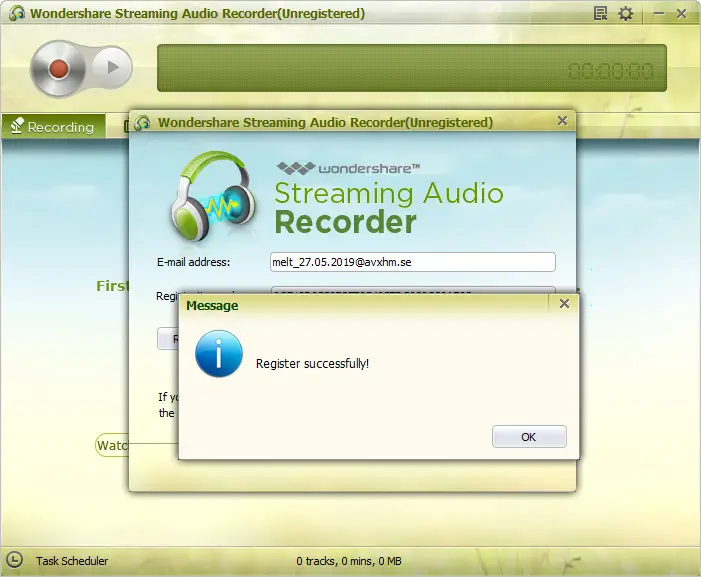Open the Settings gear icon
The height and width of the screenshot is (577, 701).
coord(625,13)
